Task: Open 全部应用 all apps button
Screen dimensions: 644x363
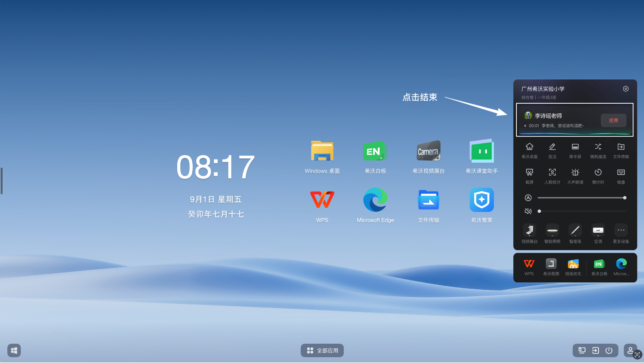Action: (x=322, y=350)
